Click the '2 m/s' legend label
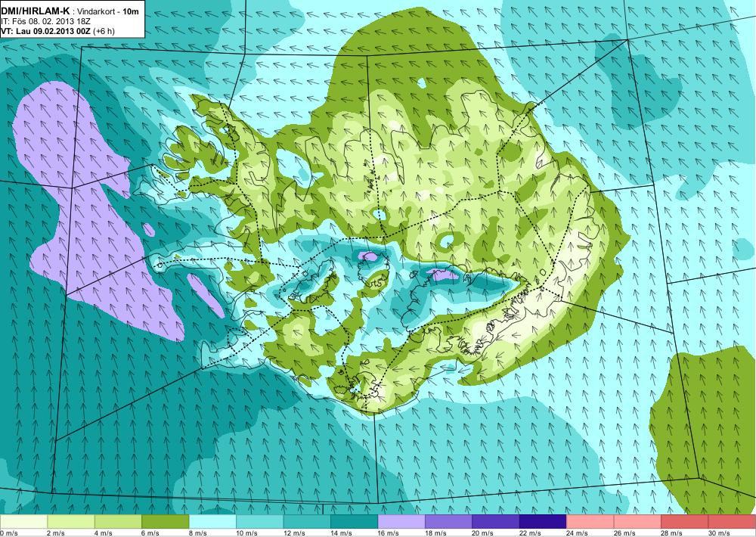This screenshot has width=756, height=537. (x=56, y=533)
